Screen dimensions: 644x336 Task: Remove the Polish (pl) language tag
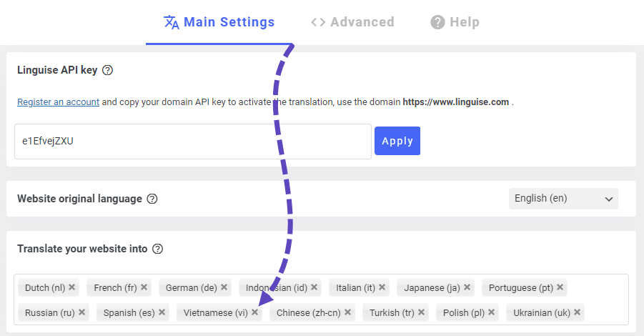click(491, 312)
